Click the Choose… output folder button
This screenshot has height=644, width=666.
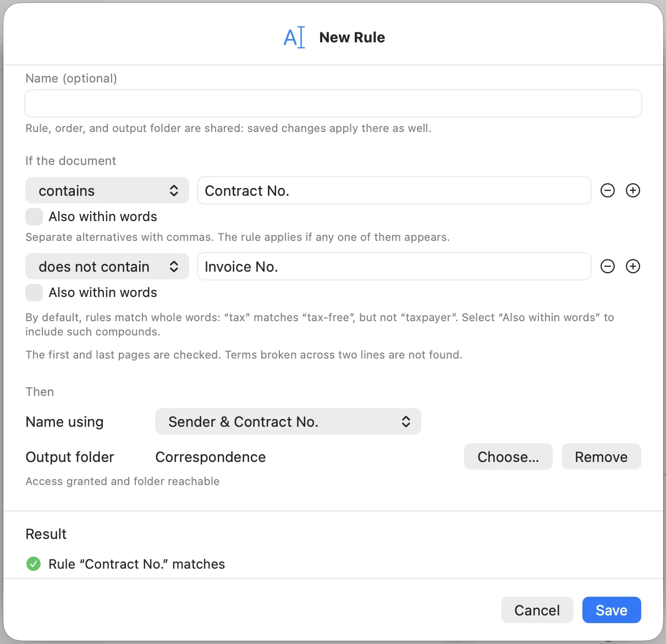click(508, 457)
